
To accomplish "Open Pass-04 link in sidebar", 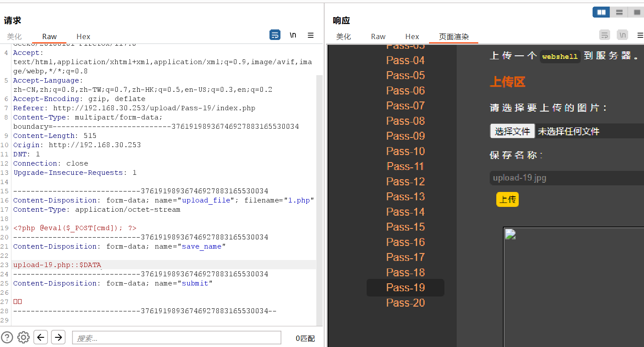I will [x=405, y=60].
